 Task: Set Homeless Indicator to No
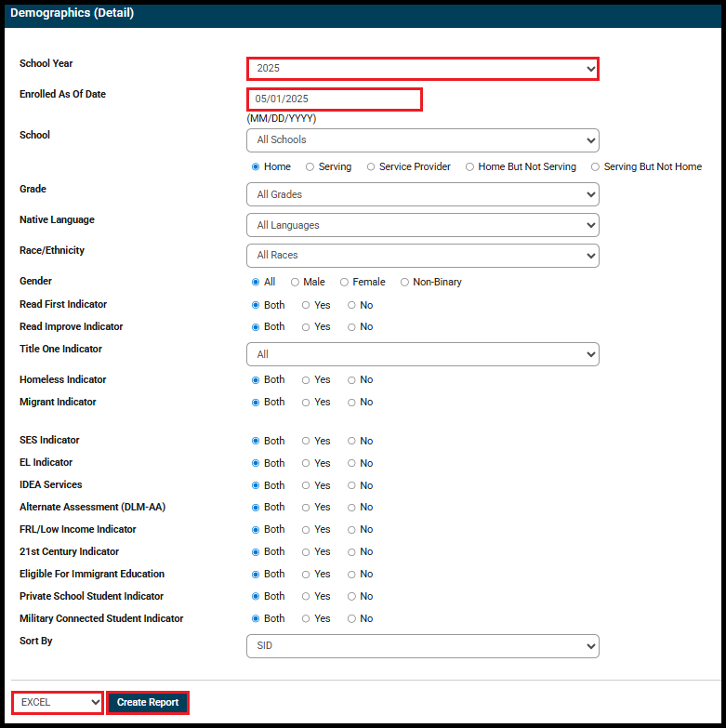point(352,380)
